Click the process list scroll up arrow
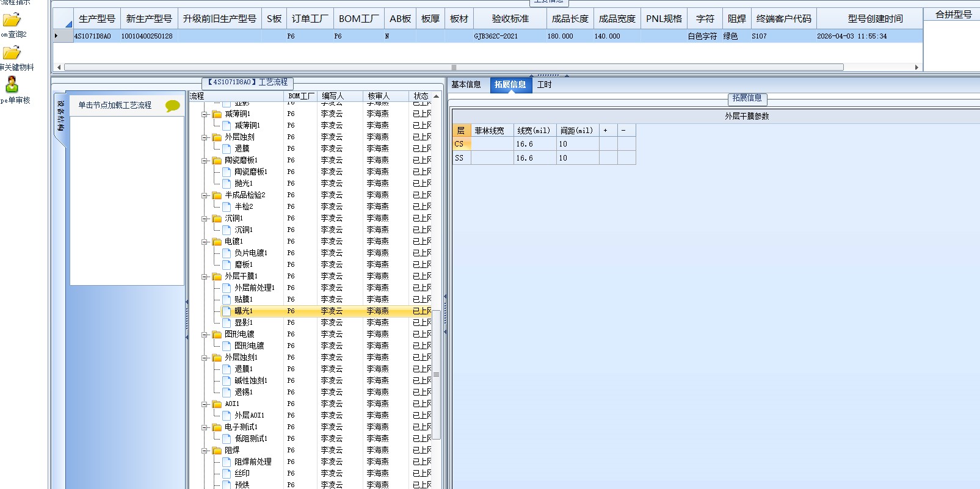Screen dimensions: 980x489 pyautogui.click(x=437, y=96)
